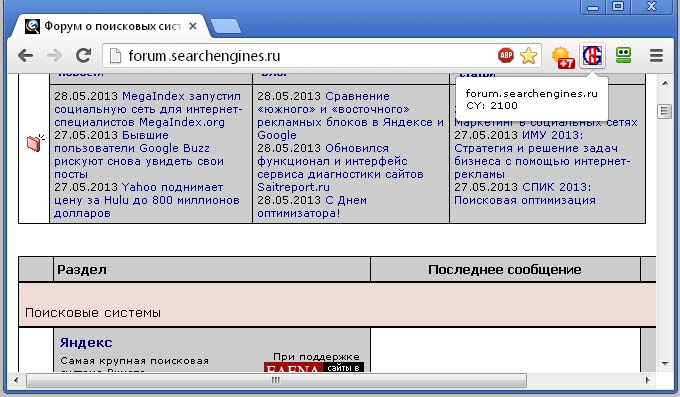Close the forum tab
The width and height of the screenshot is (680, 397).
tap(193, 26)
